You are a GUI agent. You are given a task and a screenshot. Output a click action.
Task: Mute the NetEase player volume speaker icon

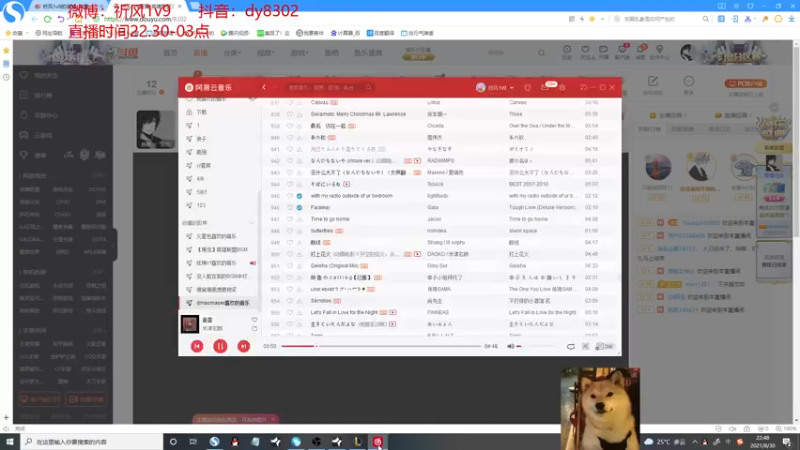[x=510, y=346]
